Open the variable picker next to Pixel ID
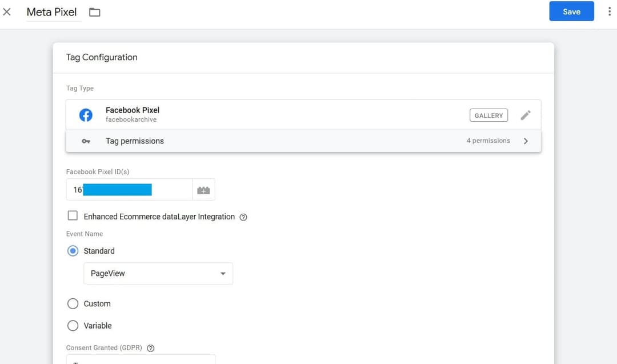 [203, 189]
